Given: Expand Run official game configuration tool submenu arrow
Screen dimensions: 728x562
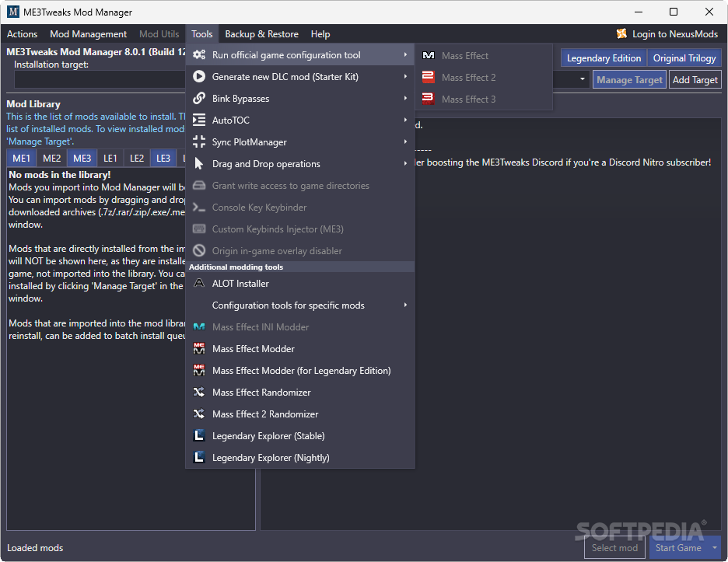Looking at the screenshot, I should pyautogui.click(x=405, y=54).
